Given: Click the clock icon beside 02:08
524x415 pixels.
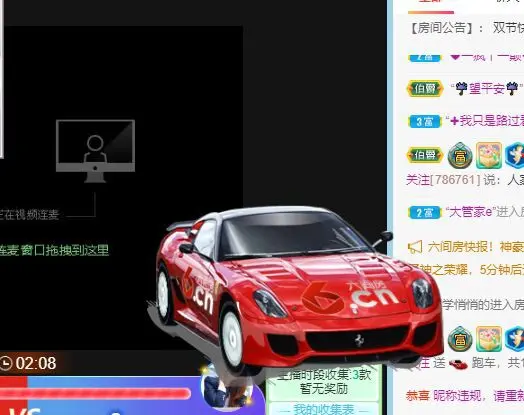Looking at the screenshot, I should pyautogui.click(x=6, y=363).
